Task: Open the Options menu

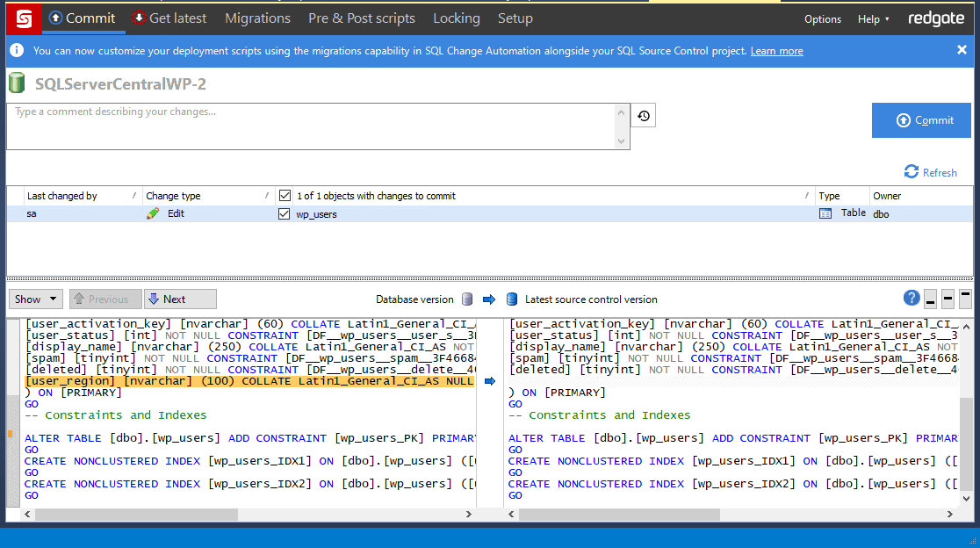Action: (823, 18)
